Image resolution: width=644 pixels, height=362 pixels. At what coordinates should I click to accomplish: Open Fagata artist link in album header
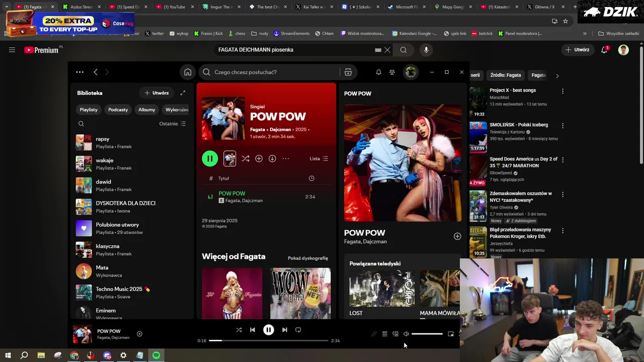[258, 129]
